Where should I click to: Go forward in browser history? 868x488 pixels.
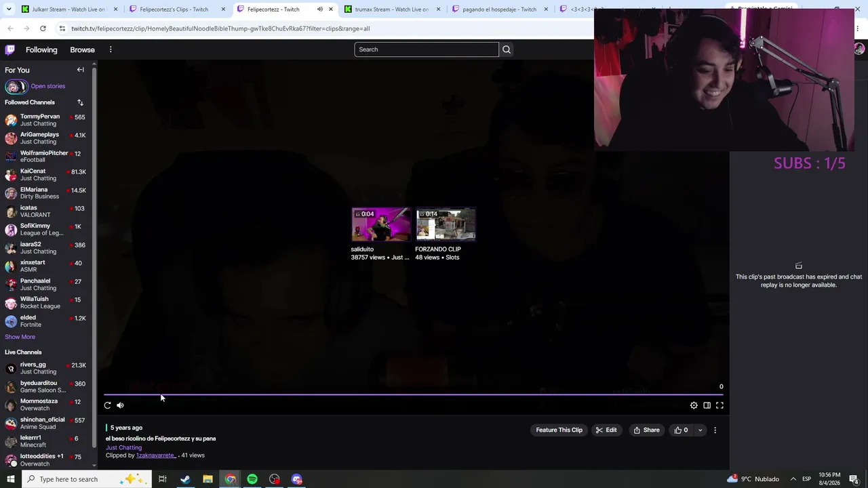26,28
